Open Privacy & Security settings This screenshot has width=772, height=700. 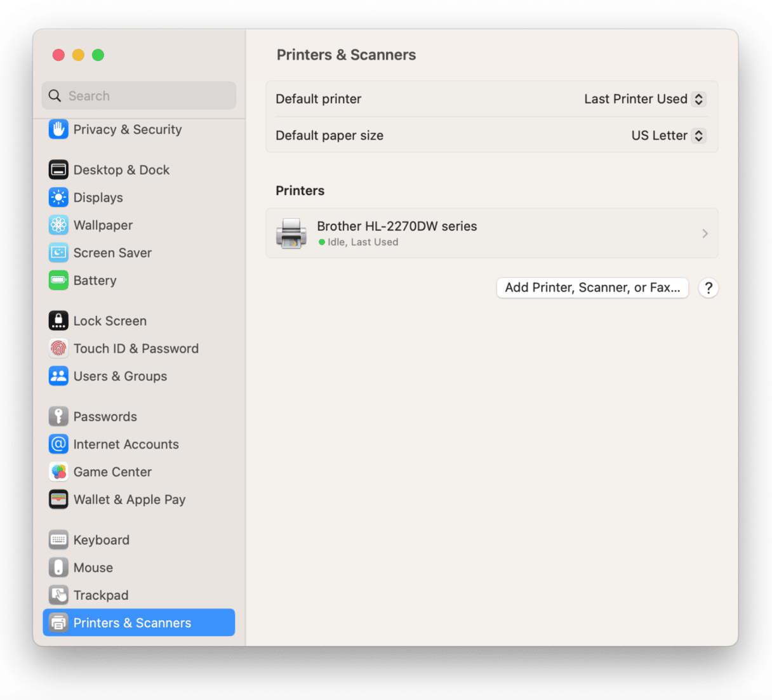tap(139, 129)
